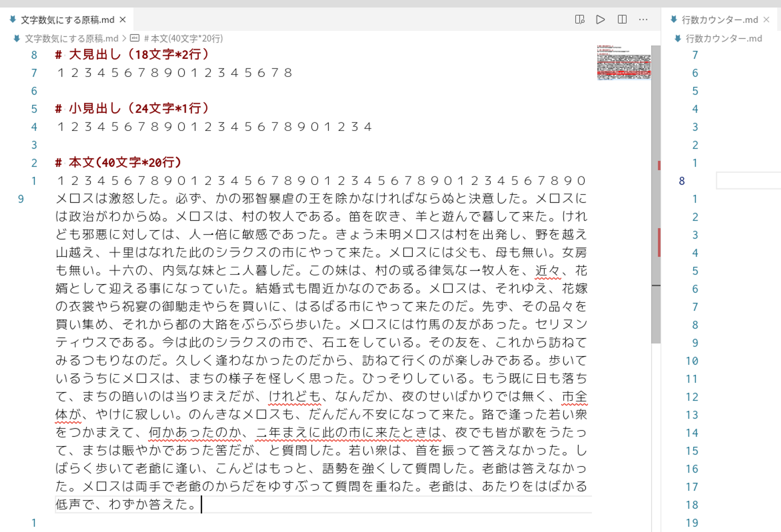Click the last line 低声で、わずか答えた。
The width and height of the screenshot is (781, 532).
pos(127,504)
